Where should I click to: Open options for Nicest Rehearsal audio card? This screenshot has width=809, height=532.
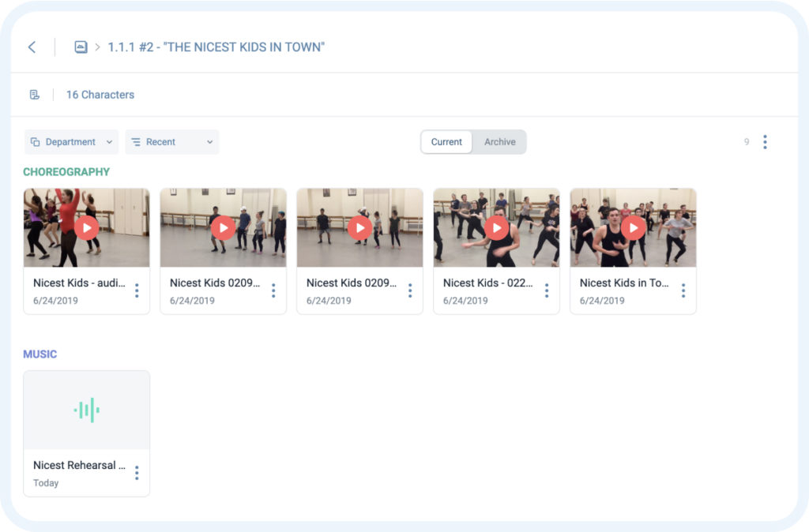[137, 474]
